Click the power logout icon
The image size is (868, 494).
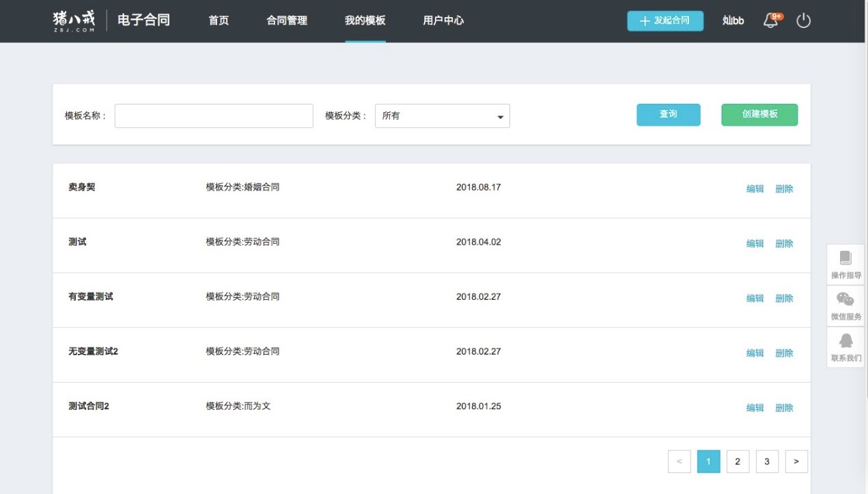[804, 20]
